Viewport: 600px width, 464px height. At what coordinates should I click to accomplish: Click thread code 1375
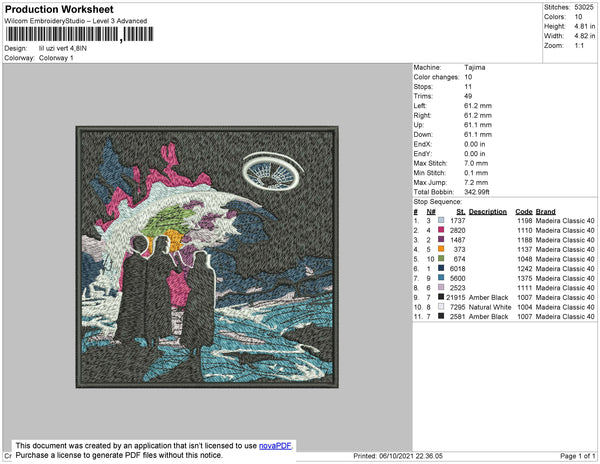[525, 278]
